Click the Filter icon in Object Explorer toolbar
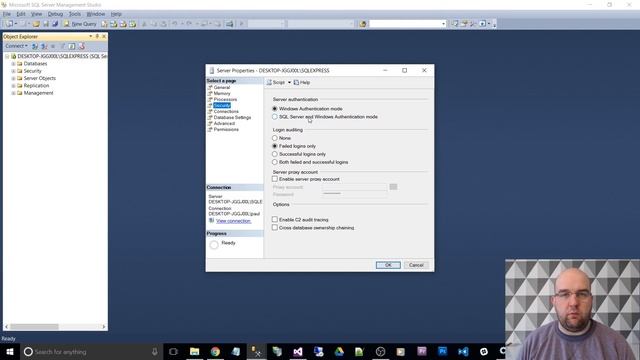The width and height of the screenshot is (640, 360). pyautogui.click(x=62, y=46)
